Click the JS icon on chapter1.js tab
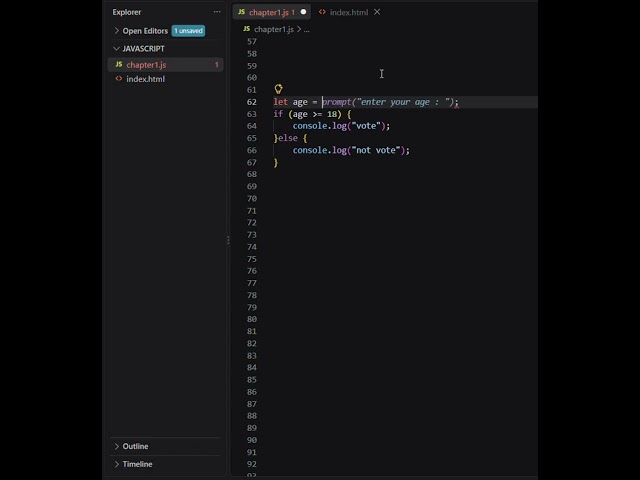The image size is (640, 480). (x=242, y=12)
